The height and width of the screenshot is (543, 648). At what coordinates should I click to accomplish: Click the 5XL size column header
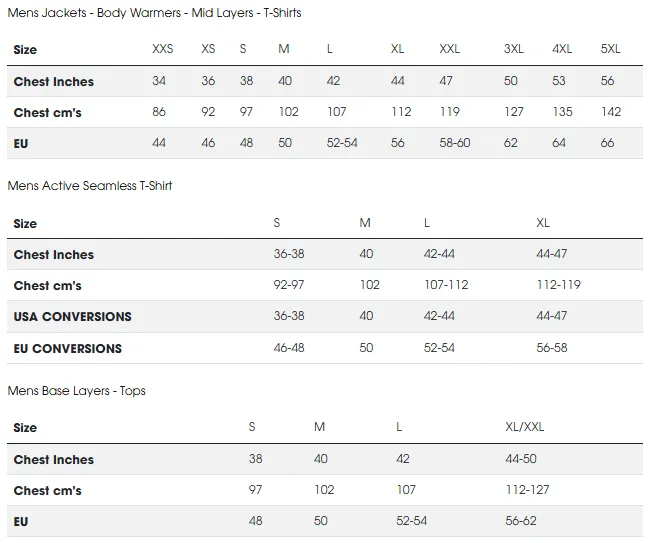610,49
